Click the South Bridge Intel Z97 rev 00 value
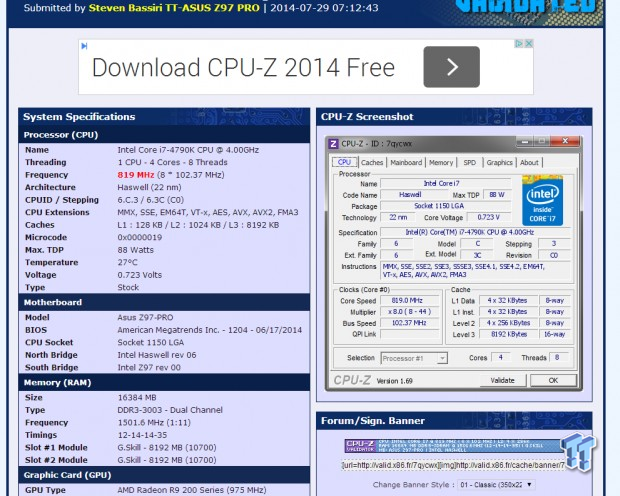Image resolution: width=620 pixels, height=496 pixels. point(149,367)
